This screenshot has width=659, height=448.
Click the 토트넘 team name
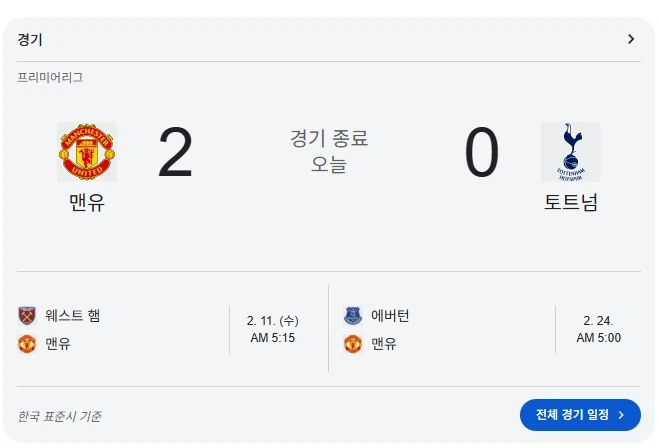[x=571, y=202]
